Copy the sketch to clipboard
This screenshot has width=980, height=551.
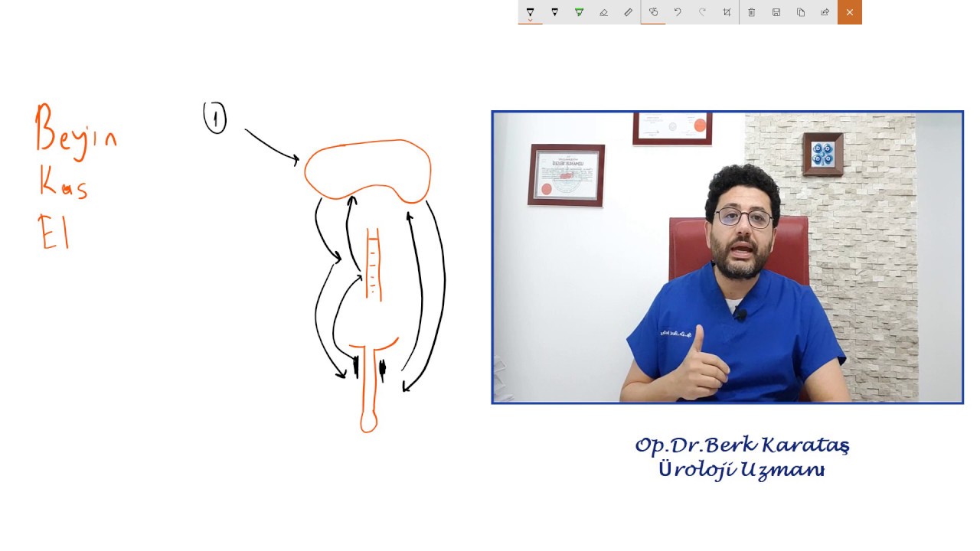[800, 12]
